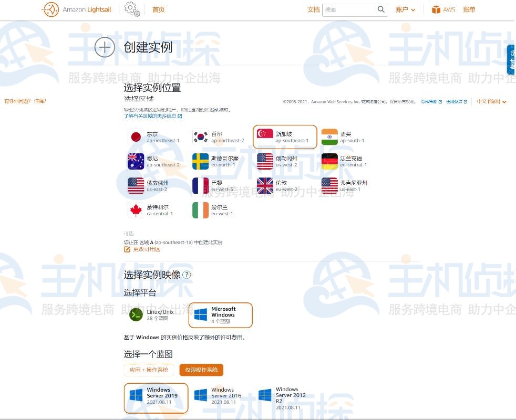Click inside the 搜索 search field
This screenshot has width=516, height=420.
point(349,9)
